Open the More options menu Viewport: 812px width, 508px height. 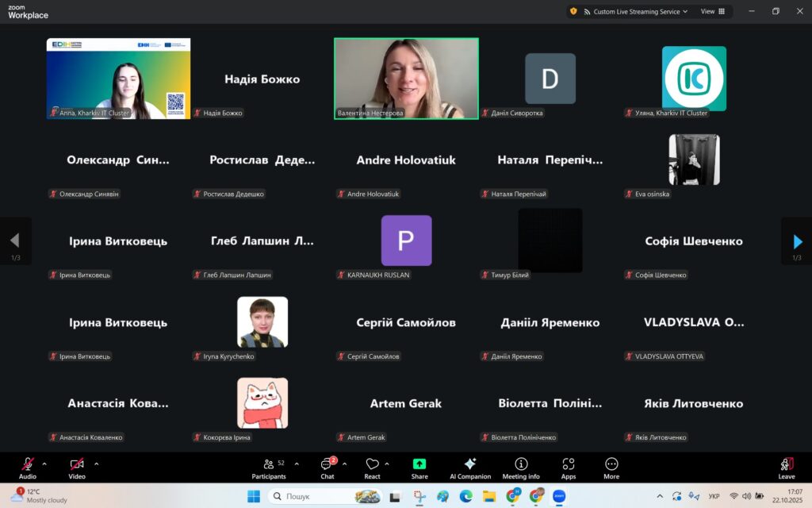611,467
